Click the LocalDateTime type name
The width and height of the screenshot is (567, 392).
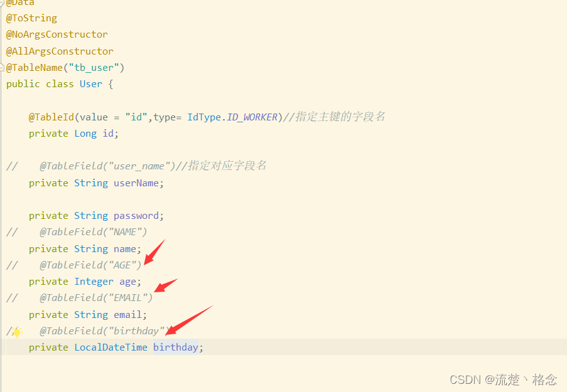coord(111,347)
